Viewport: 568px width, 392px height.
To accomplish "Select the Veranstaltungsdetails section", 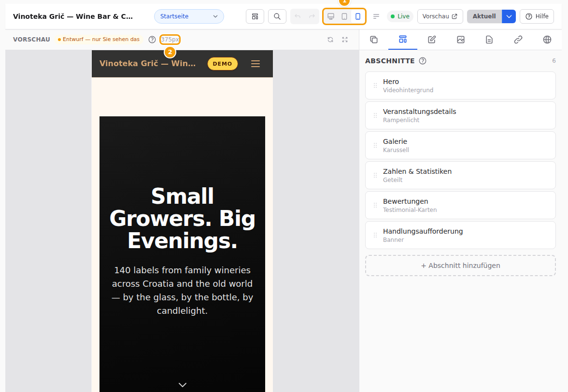I will [460, 115].
